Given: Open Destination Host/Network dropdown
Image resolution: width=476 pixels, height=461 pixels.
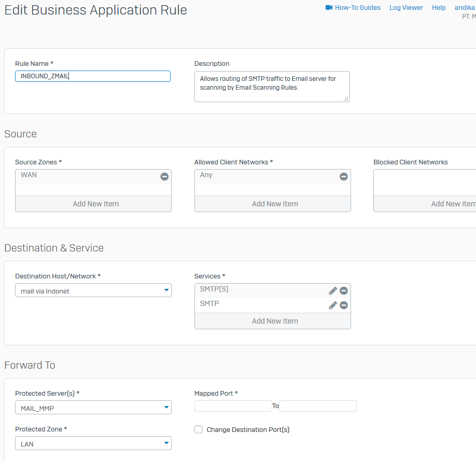Looking at the screenshot, I should pos(93,291).
